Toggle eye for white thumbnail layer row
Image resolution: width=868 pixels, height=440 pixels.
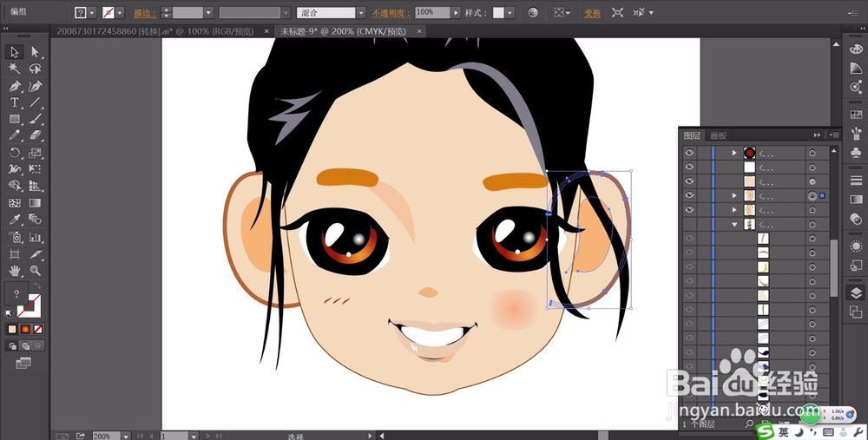pos(689,167)
